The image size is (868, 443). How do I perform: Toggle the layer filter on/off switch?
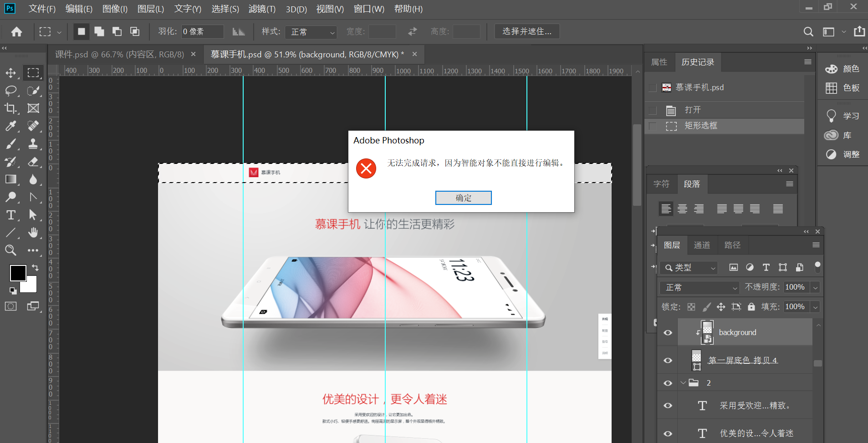tap(817, 267)
